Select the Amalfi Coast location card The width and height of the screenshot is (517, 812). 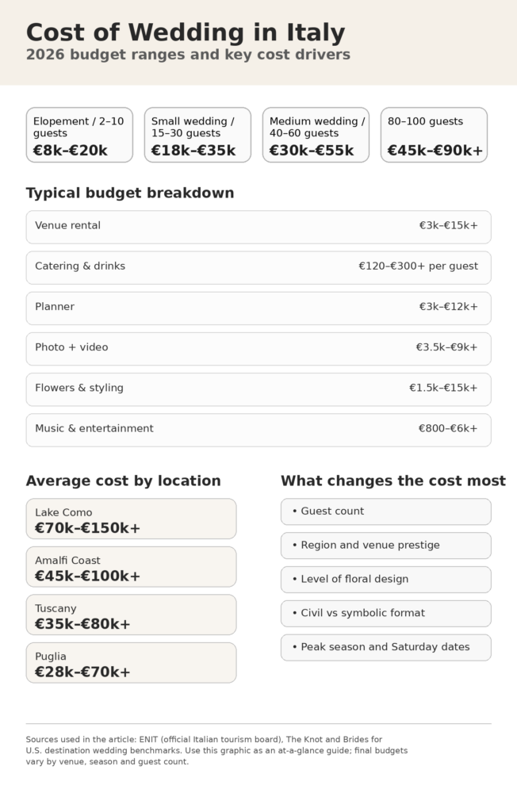(x=131, y=566)
